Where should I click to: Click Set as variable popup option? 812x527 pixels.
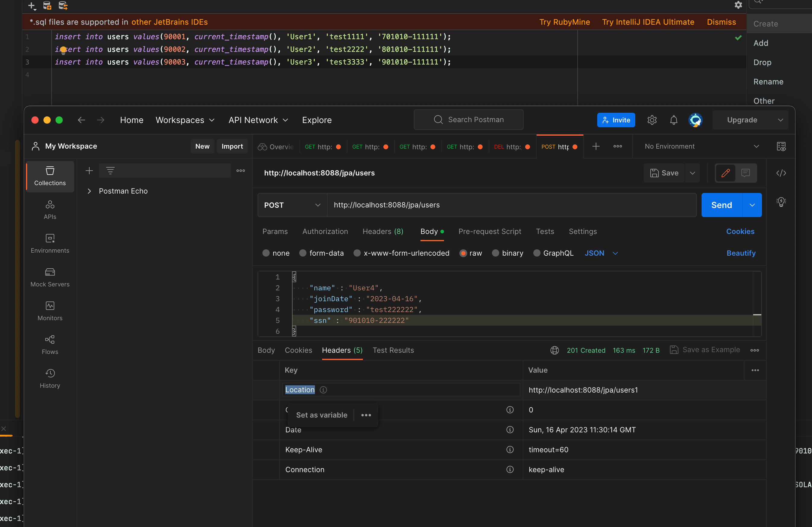[321, 415]
